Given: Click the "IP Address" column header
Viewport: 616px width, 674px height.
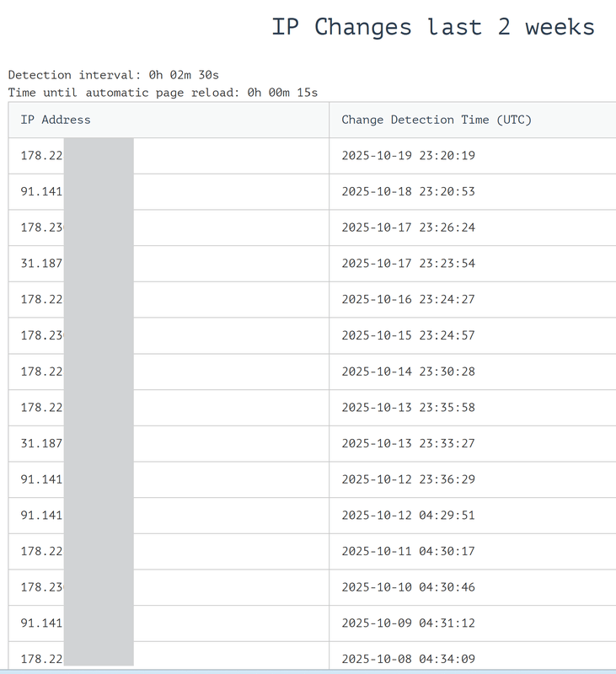Looking at the screenshot, I should click(56, 120).
